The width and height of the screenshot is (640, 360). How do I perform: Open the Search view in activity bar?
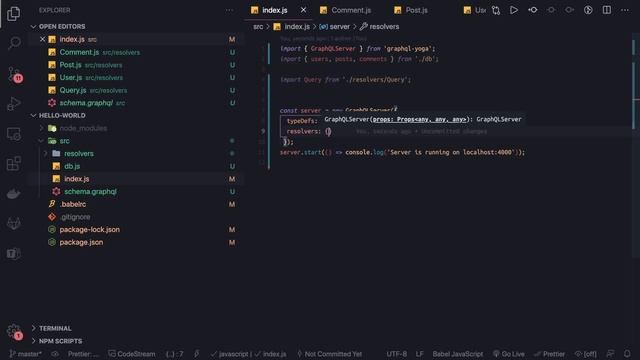14,43
